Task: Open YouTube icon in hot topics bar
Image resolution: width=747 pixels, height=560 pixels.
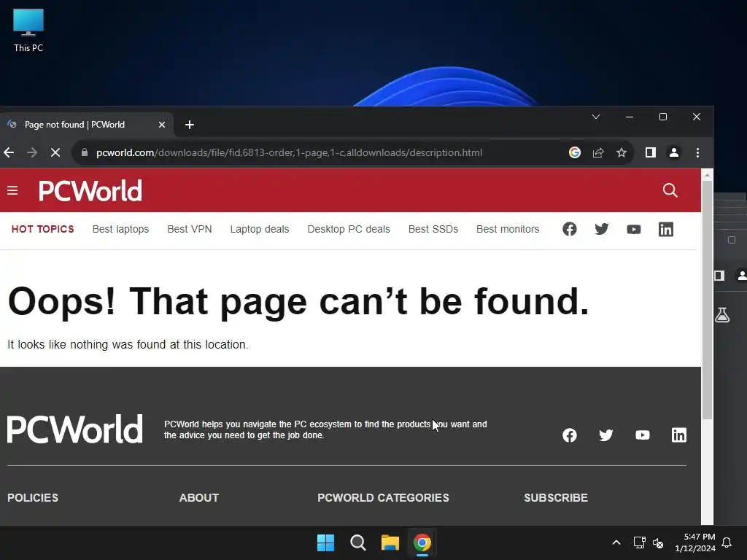Action: tap(634, 230)
